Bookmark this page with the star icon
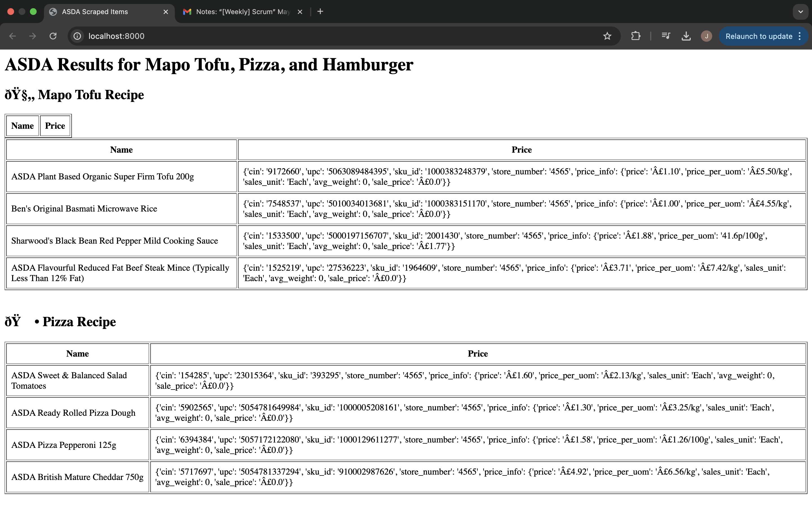The width and height of the screenshot is (812, 507). [607, 36]
